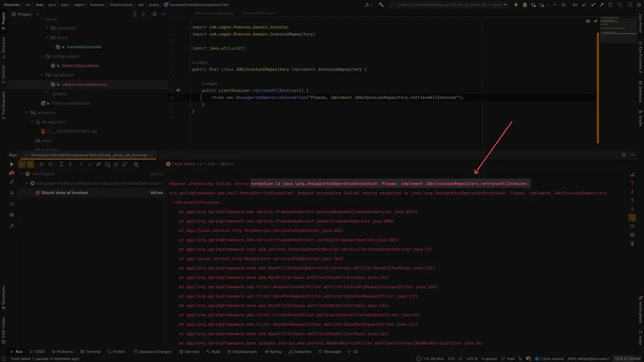644x362 pixels.
Task: Open DataConfigurations in project tree
Action: [x=80, y=66]
